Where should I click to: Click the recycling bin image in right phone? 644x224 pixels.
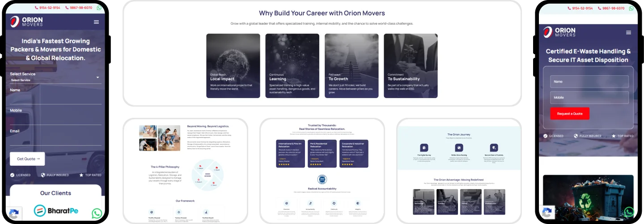588,197
